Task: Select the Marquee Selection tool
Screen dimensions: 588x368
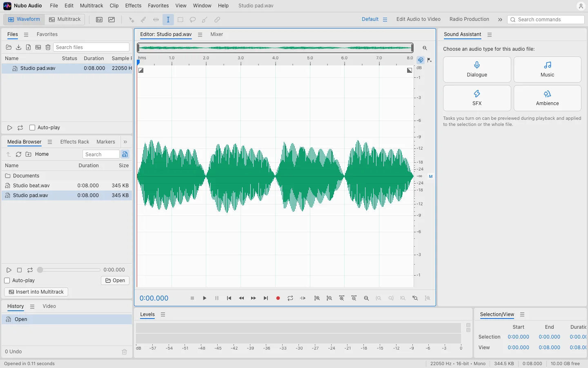Action: click(x=180, y=20)
